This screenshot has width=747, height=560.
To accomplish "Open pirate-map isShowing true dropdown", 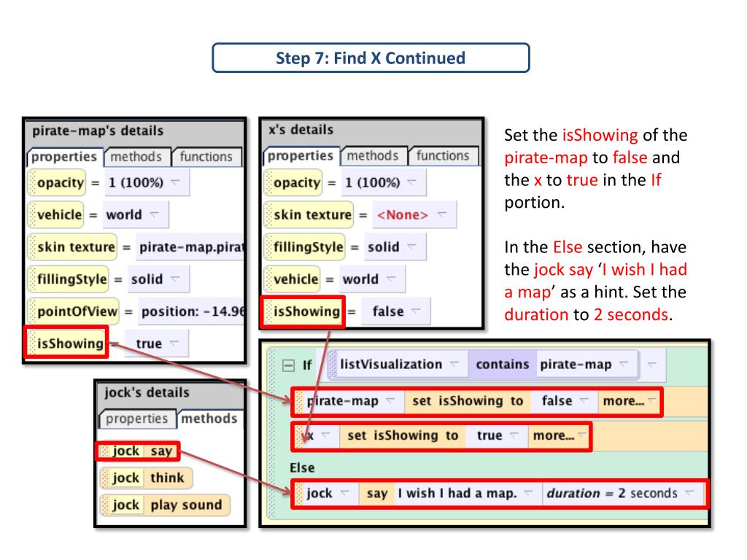I will click(x=158, y=343).
